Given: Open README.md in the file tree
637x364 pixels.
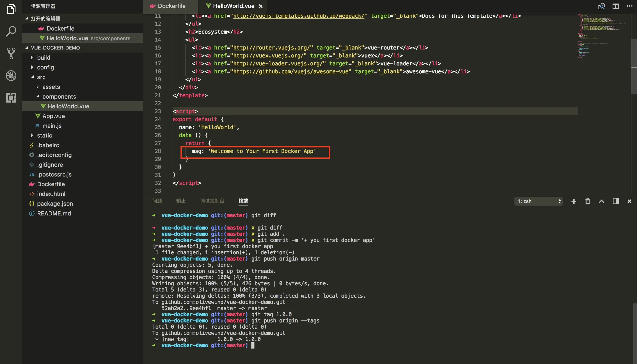Looking at the screenshot, I should coord(83,213).
